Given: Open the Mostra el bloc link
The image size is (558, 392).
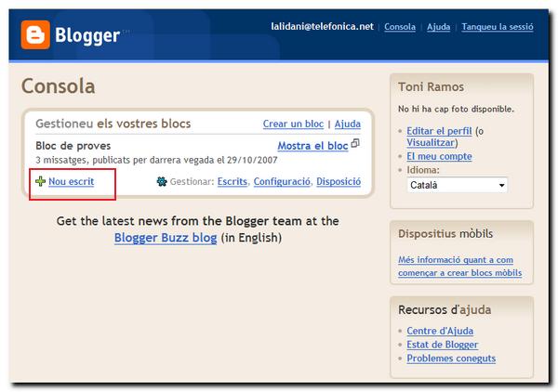Looking at the screenshot, I should (x=312, y=146).
